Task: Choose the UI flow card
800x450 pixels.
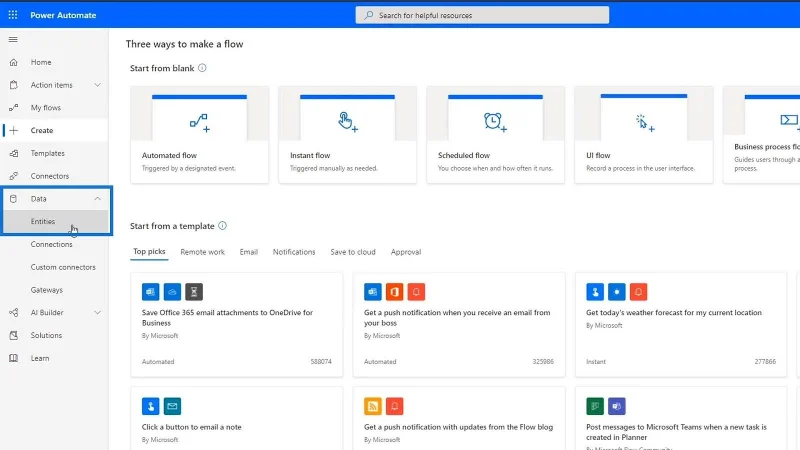Action: (644, 134)
